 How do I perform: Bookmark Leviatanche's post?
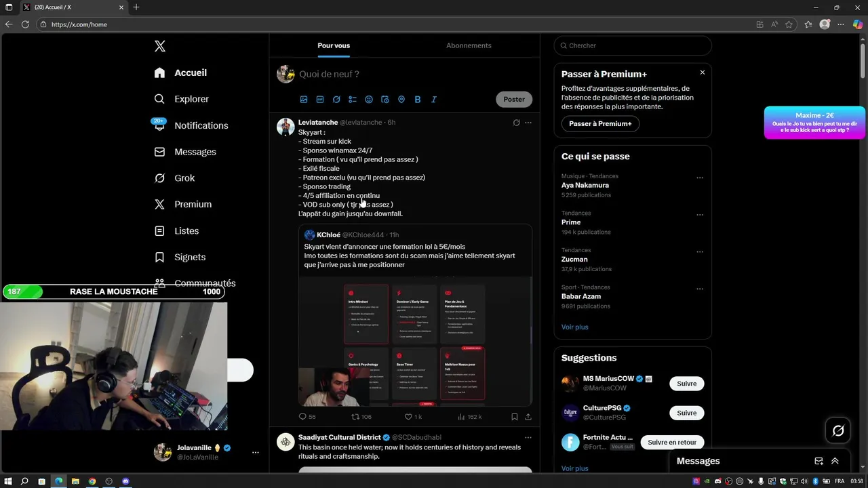[515, 417]
